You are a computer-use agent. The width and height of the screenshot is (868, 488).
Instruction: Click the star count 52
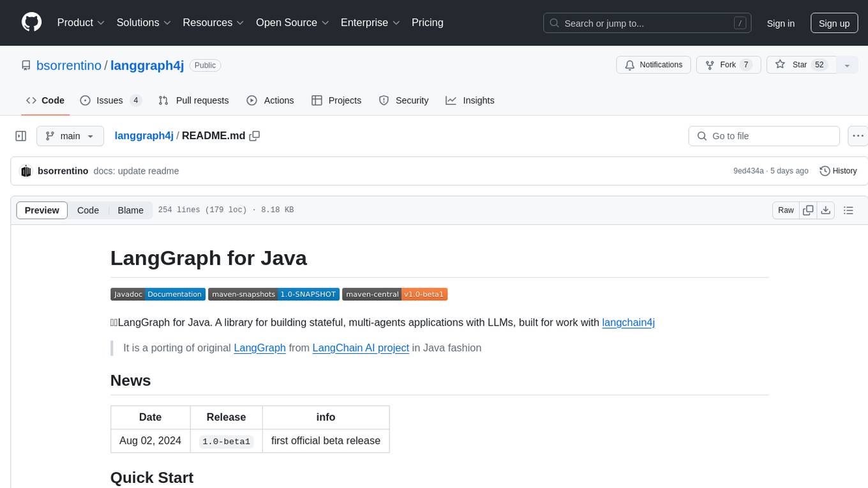(x=820, y=65)
